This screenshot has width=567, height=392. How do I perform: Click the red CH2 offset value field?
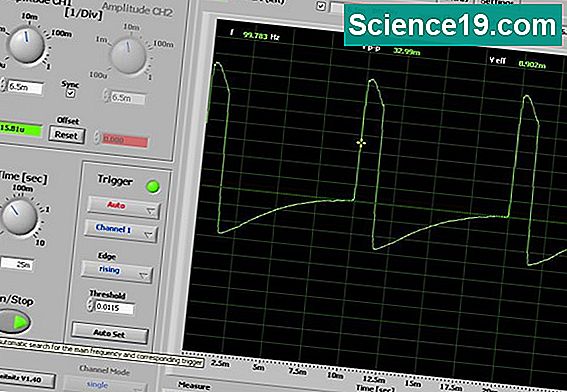pos(124,140)
